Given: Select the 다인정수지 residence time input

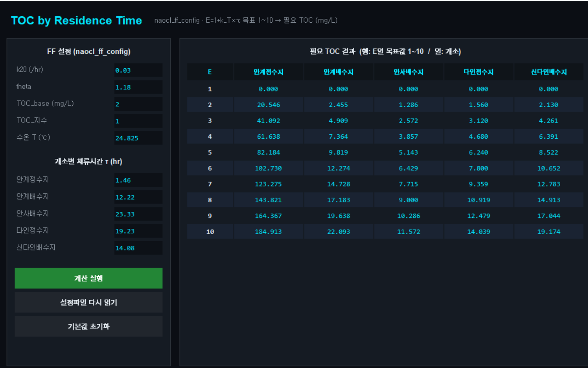Looking at the screenshot, I should coord(138,231).
